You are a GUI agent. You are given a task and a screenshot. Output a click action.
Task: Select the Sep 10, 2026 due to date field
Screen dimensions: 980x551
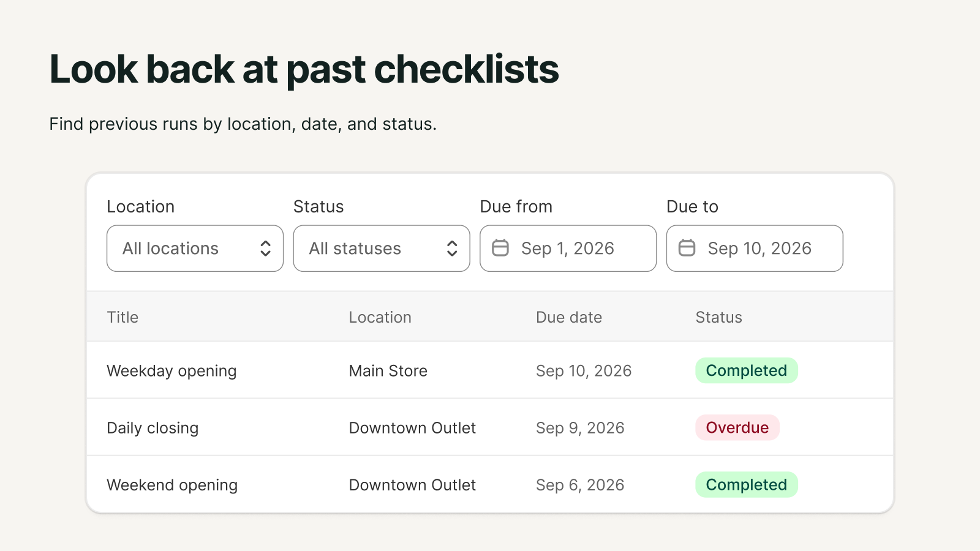click(755, 248)
